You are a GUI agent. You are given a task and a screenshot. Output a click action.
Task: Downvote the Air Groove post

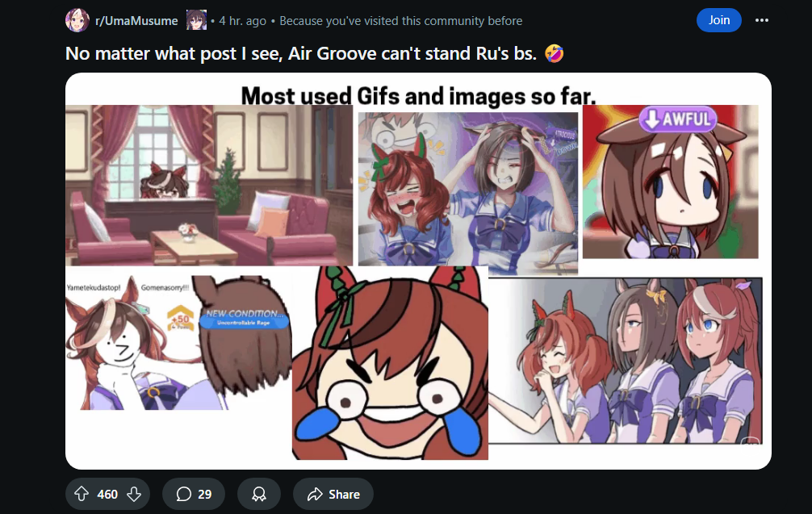(x=134, y=495)
